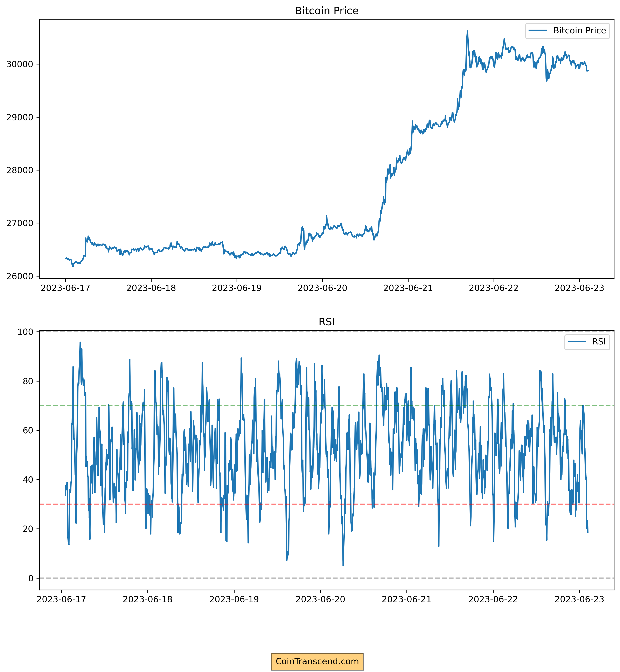
Task: Click the 2023-06-17 date on price chart
Action: pos(65,288)
